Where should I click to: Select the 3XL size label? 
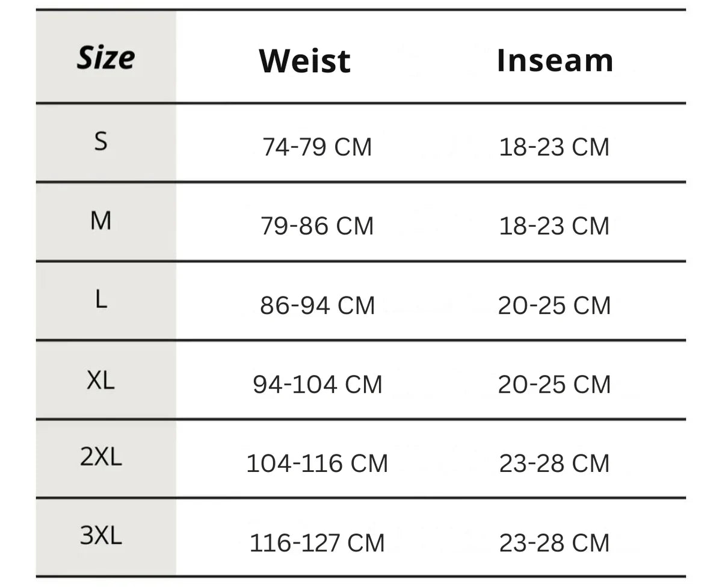(x=100, y=535)
